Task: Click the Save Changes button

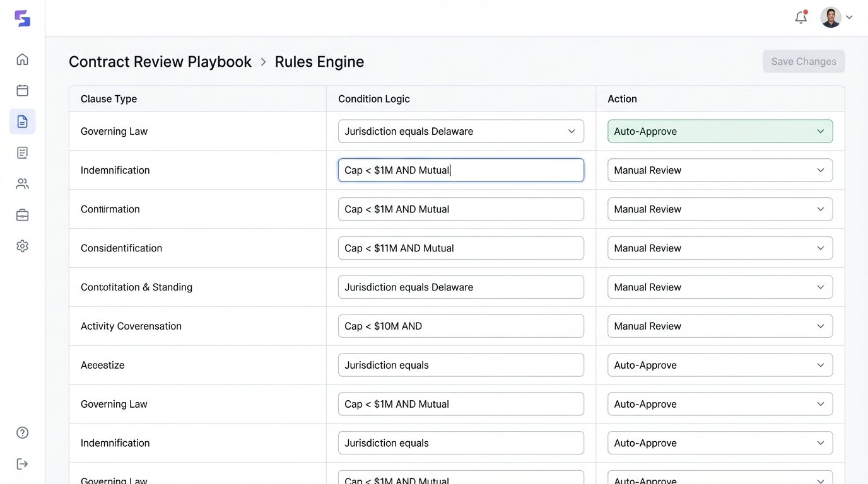Action: [x=804, y=61]
